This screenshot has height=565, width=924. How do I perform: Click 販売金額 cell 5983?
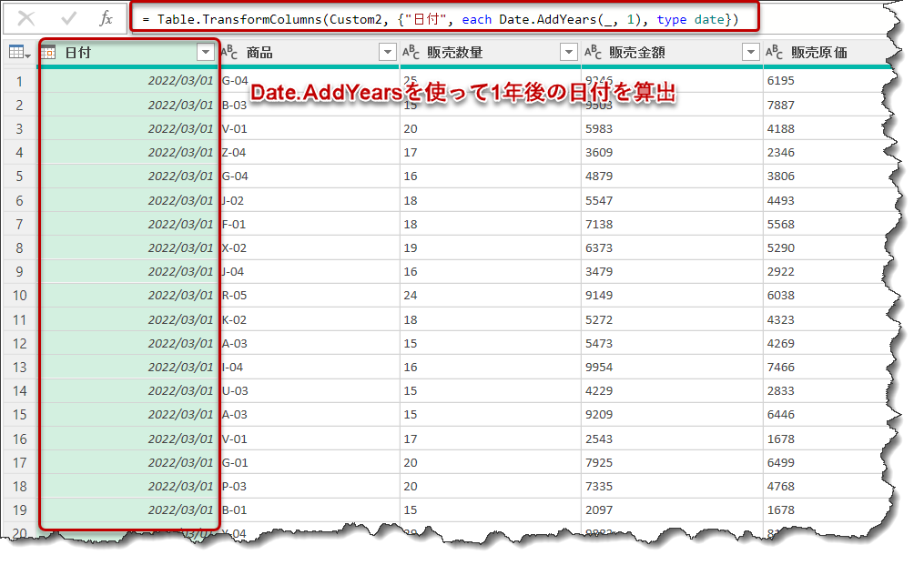click(673, 128)
